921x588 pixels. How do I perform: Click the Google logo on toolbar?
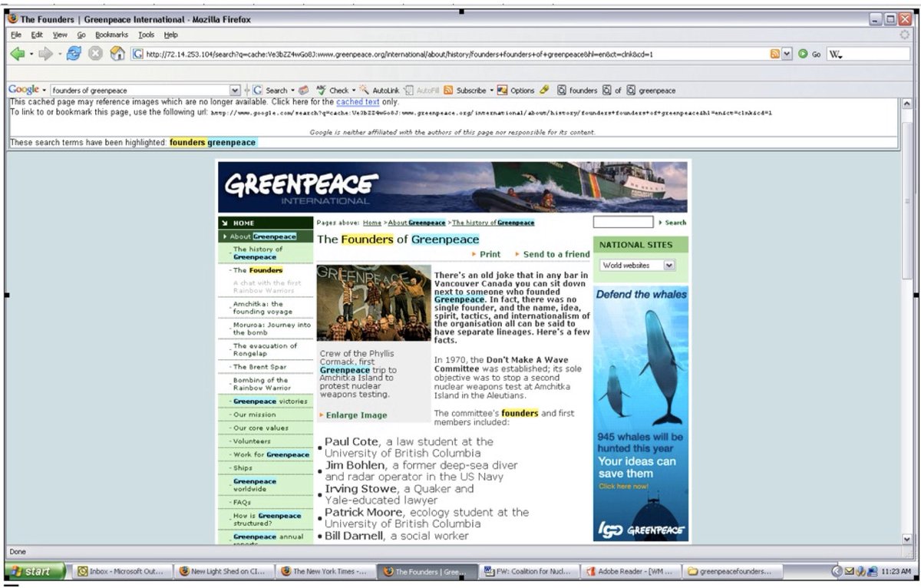click(x=24, y=90)
